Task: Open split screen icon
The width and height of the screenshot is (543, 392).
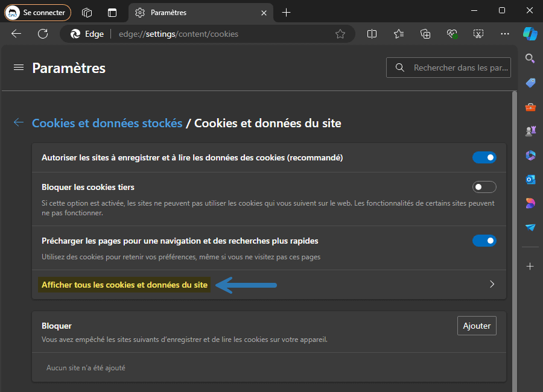Action: click(x=372, y=34)
